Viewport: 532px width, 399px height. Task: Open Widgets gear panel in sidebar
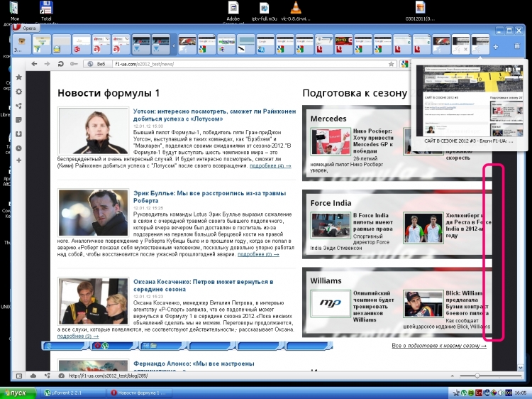(x=19, y=92)
